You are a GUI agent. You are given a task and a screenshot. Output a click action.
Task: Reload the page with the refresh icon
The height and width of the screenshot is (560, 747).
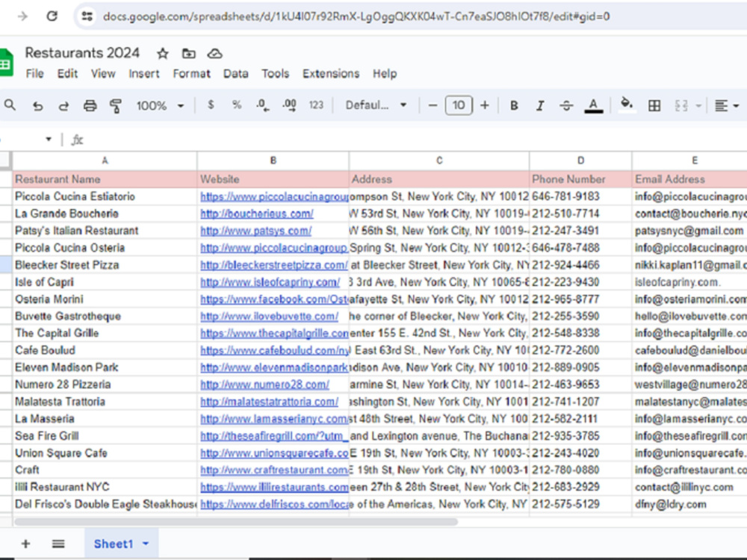[52, 16]
